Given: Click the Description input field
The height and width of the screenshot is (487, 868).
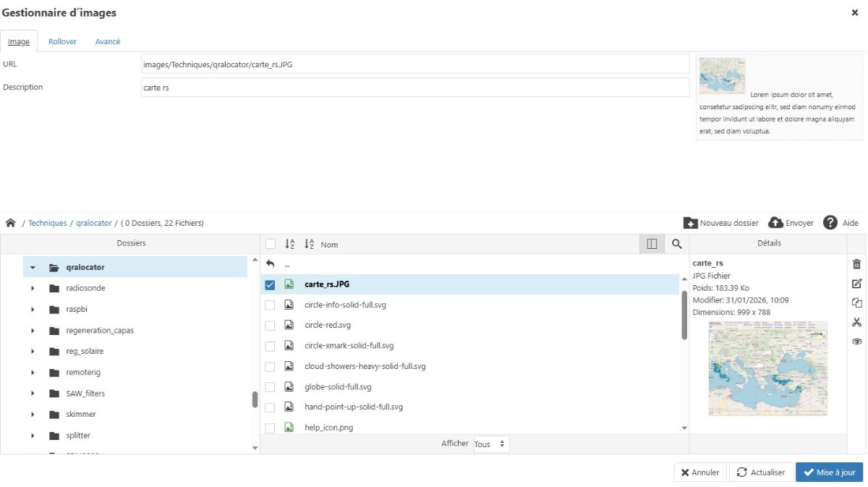Looking at the screenshot, I should tap(415, 88).
